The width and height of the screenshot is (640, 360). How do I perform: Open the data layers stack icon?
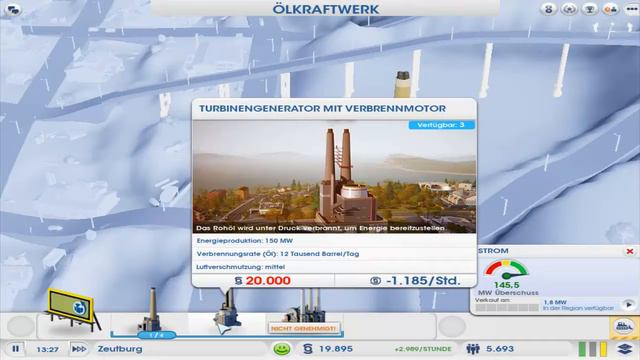[x=625, y=349]
